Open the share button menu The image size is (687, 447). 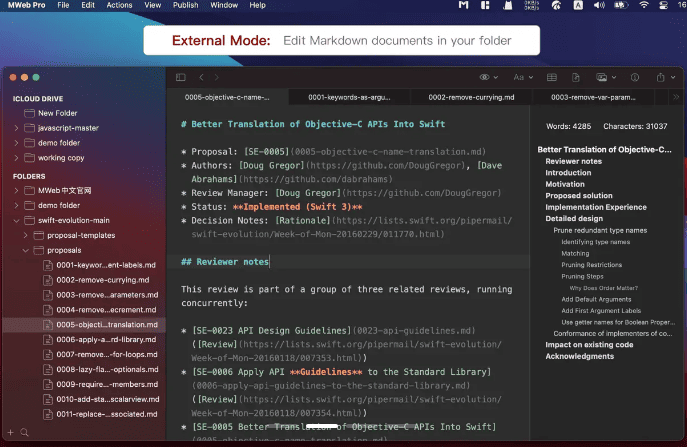[665, 78]
